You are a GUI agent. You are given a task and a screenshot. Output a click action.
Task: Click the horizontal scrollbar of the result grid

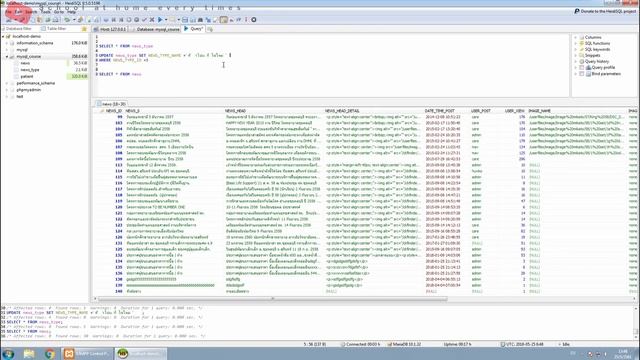tap(273, 299)
